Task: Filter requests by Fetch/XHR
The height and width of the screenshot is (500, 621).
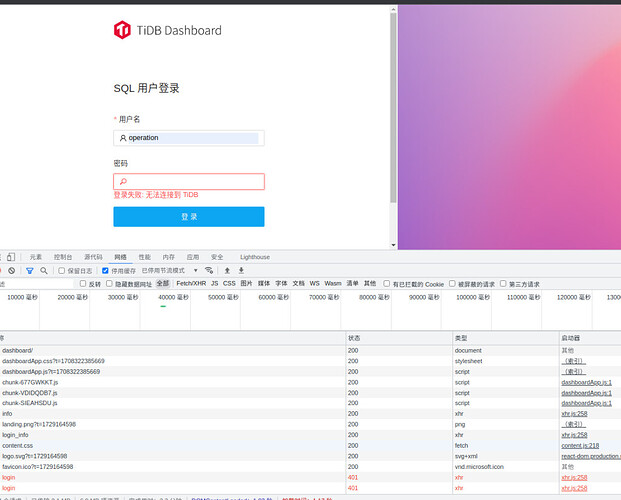Action: (x=191, y=283)
